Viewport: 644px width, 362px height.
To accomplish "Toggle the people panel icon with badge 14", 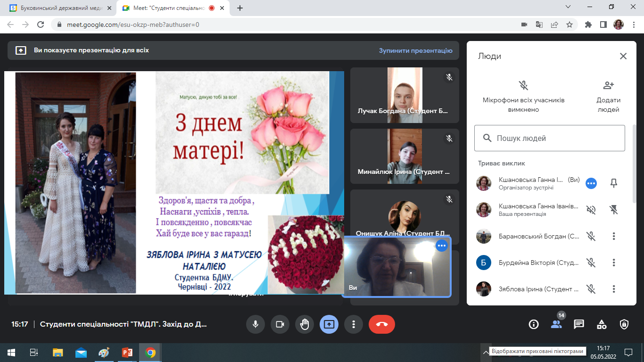I will click(556, 324).
